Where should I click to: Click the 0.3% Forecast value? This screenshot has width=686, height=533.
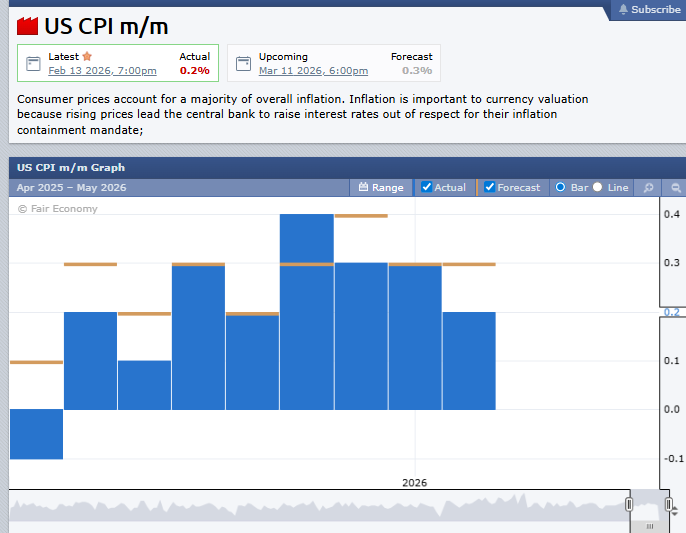click(417, 70)
